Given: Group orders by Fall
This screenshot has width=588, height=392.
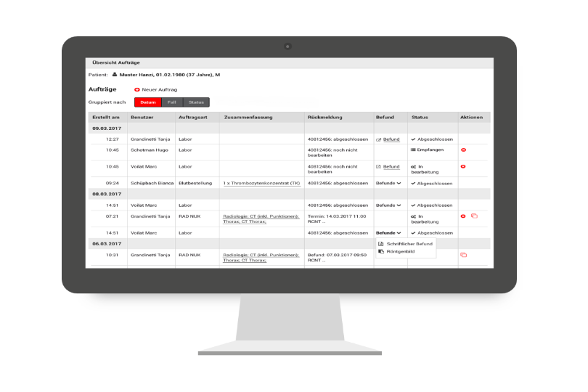Looking at the screenshot, I should [171, 102].
